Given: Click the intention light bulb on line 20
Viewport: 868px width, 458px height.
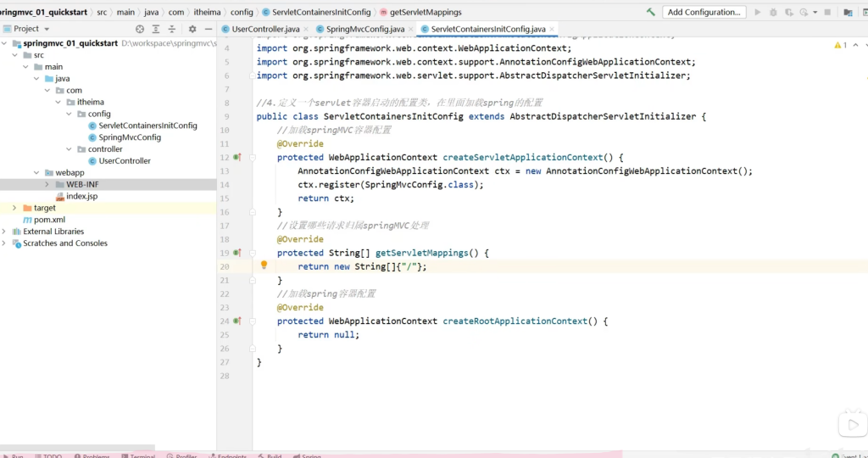Looking at the screenshot, I should pos(264,265).
